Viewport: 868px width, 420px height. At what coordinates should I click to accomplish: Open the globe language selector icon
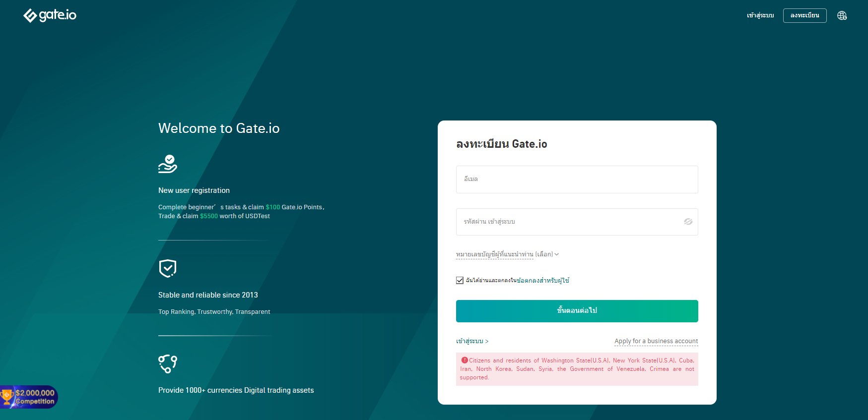click(842, 15)
